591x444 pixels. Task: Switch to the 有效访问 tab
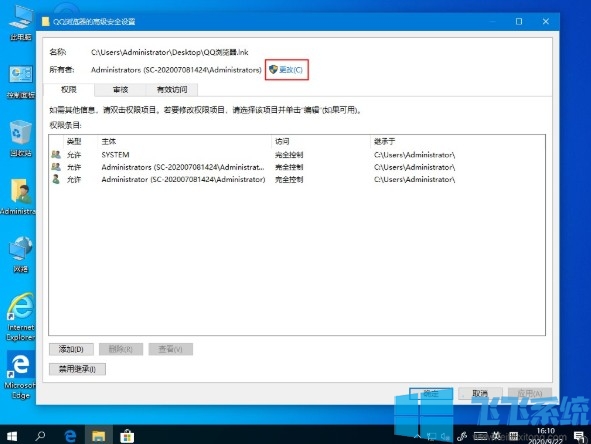172,90
